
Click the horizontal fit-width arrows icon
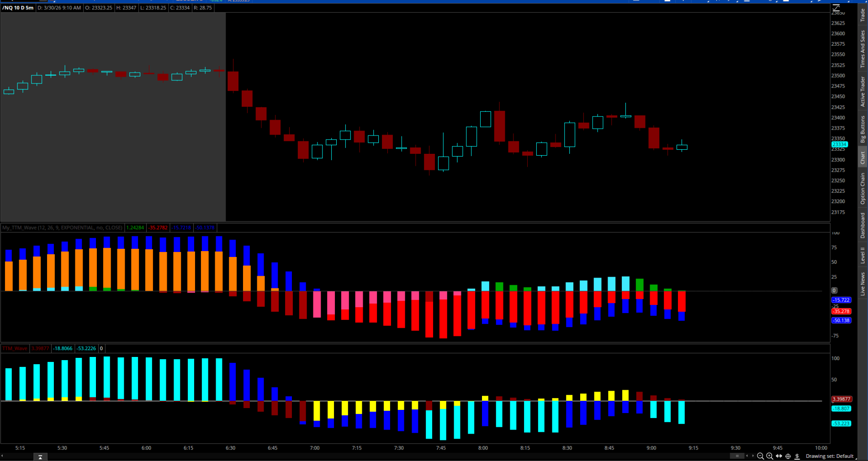click(779, 456)
